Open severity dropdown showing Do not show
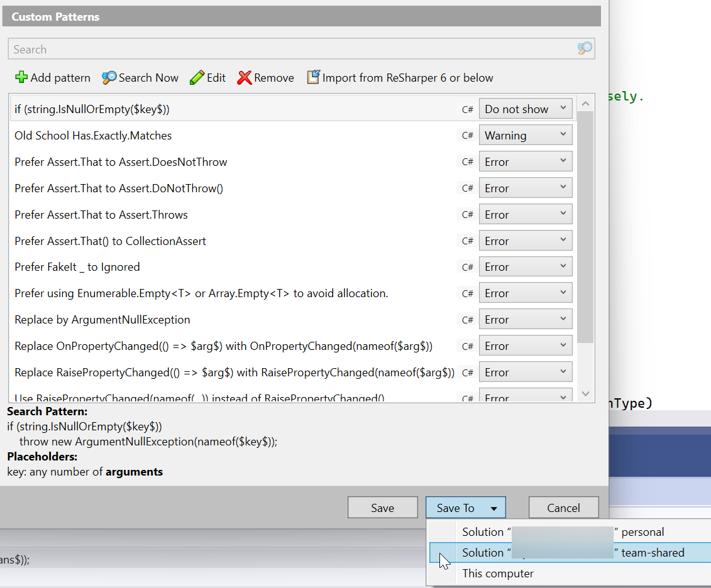Image resolution: width=711 pixels, height=588 pixels. click(x=525, y=109)
